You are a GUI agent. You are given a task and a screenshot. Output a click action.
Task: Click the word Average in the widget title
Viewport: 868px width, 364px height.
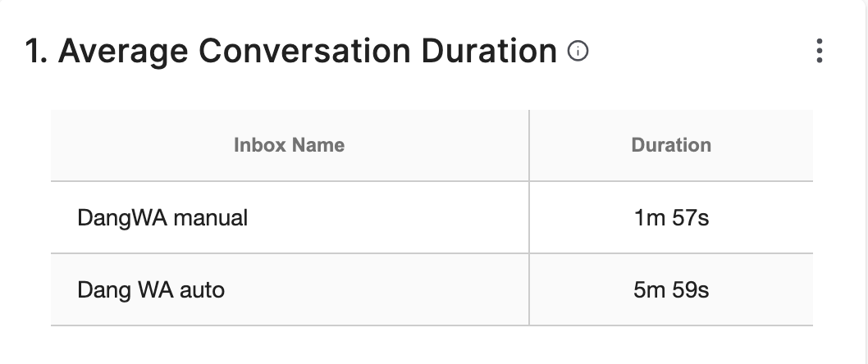coord(123,52)
